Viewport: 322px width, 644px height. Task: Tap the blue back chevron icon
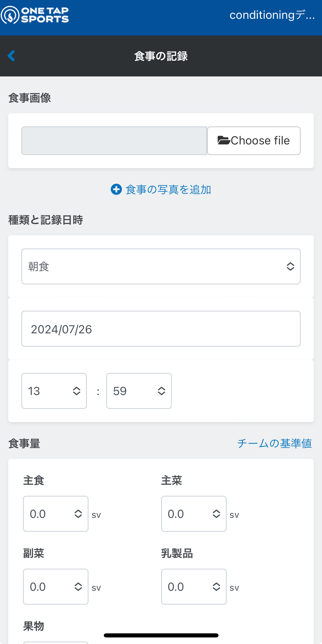[x=11, y=56]
